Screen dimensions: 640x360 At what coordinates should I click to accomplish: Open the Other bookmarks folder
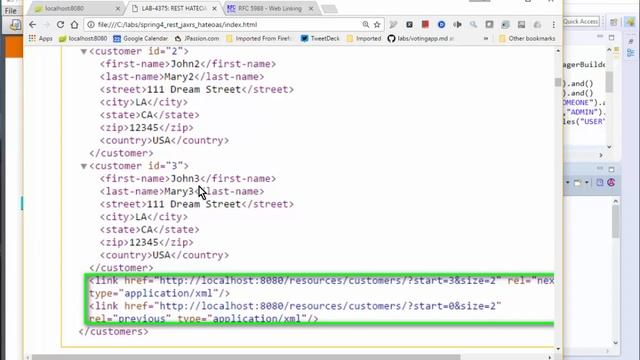(x=527, y=38)
